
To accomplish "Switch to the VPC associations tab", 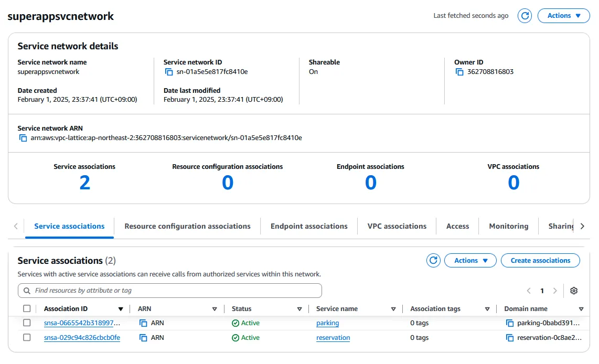I will 397,226.
